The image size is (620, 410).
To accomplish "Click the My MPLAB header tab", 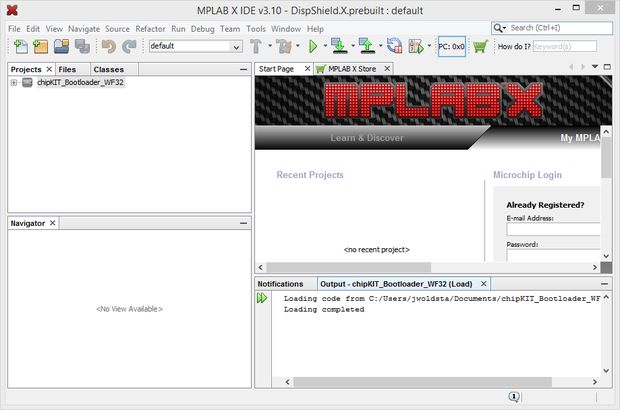I will tap(580, 138).
